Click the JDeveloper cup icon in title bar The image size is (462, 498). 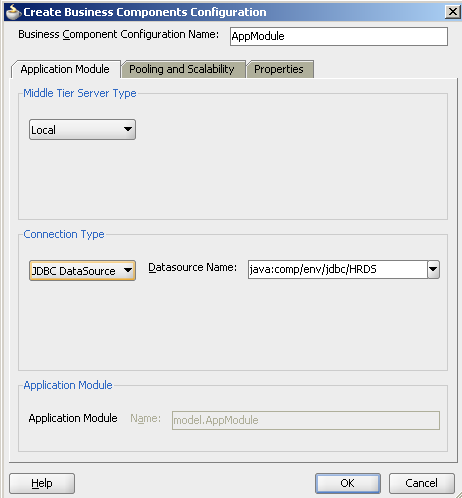tap(13, 12)
